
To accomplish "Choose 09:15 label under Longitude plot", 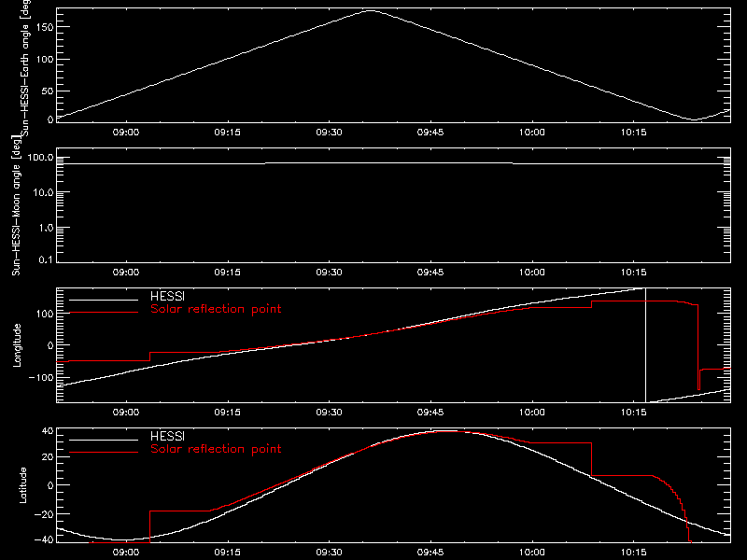I will tap(227, 413).
